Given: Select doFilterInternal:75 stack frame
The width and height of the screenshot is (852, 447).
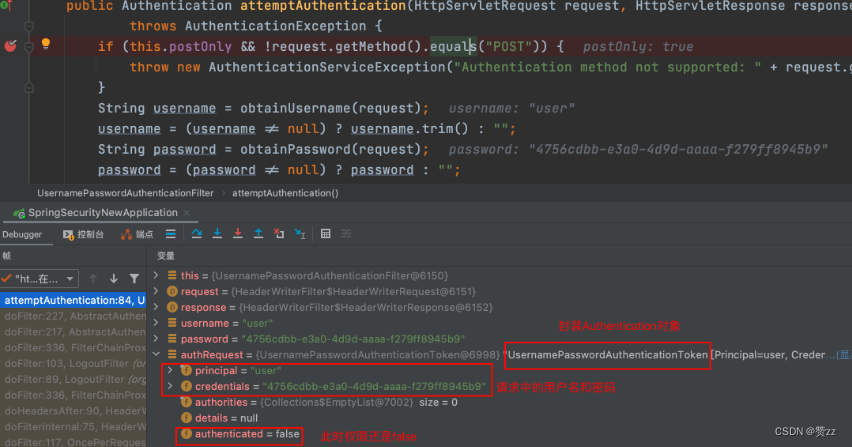Looking at the screenshot, I should [73, 426].
